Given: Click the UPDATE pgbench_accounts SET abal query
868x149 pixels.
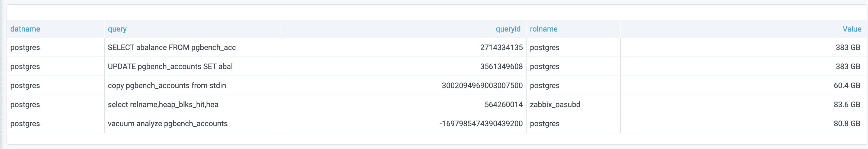Looking at the screenshot, I should pyautogui.click(x=170, y=67).
